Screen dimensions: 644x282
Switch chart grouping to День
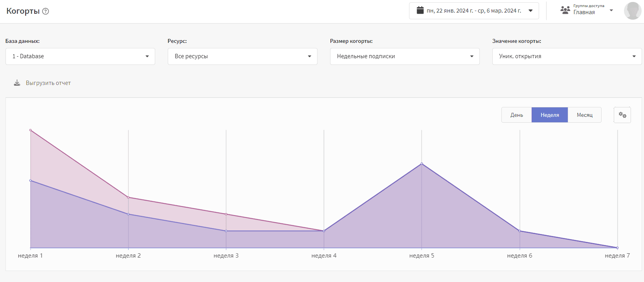[x=516, y=115]
